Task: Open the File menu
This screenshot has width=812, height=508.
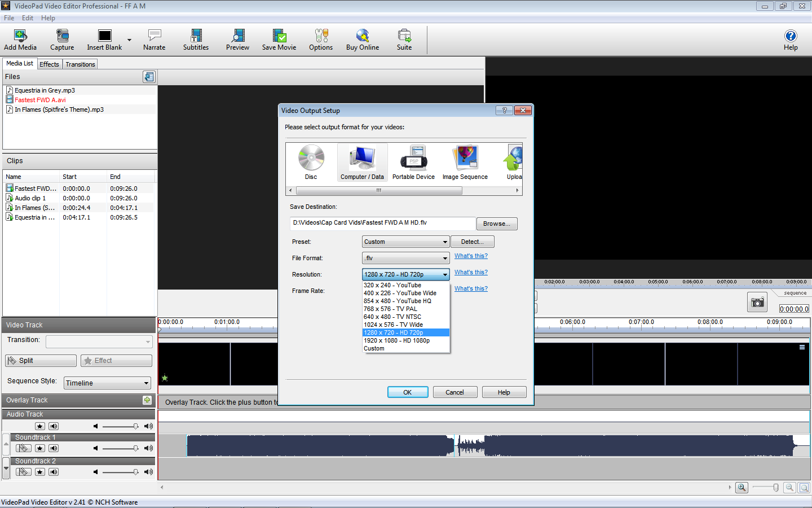Action: [9, 18]
